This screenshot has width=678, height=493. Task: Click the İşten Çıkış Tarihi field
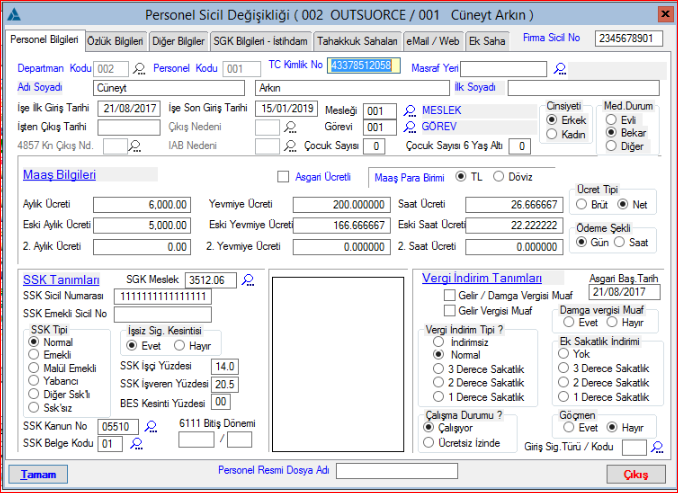click(x=129, y=128)
